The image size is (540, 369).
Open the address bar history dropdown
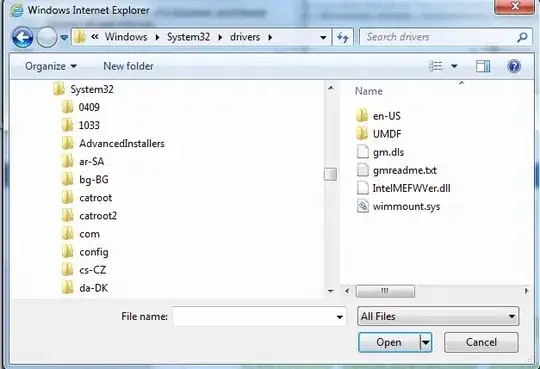[x=323, y=37]
